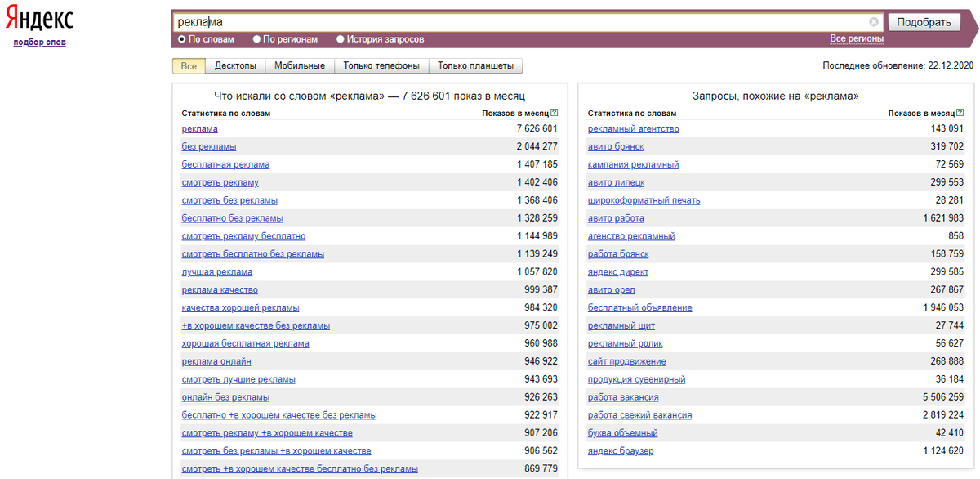Open help icon next to left Показов в месяц
The image size is (980, 479).
tap(555, 113)
